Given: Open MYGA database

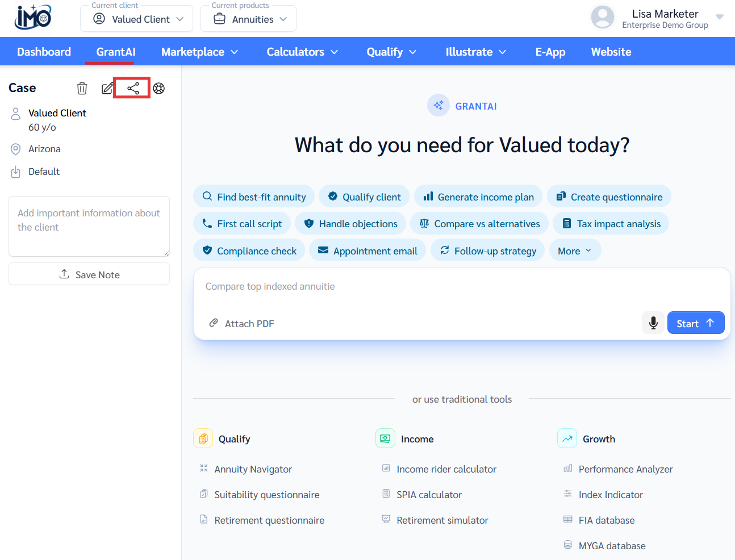Looking at the screenshot, I should click(x=612, y=546).
